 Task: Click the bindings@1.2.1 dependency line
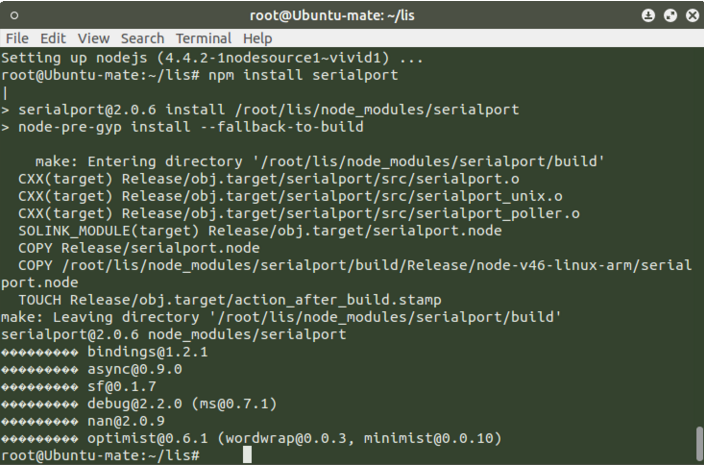coord(104,352)
